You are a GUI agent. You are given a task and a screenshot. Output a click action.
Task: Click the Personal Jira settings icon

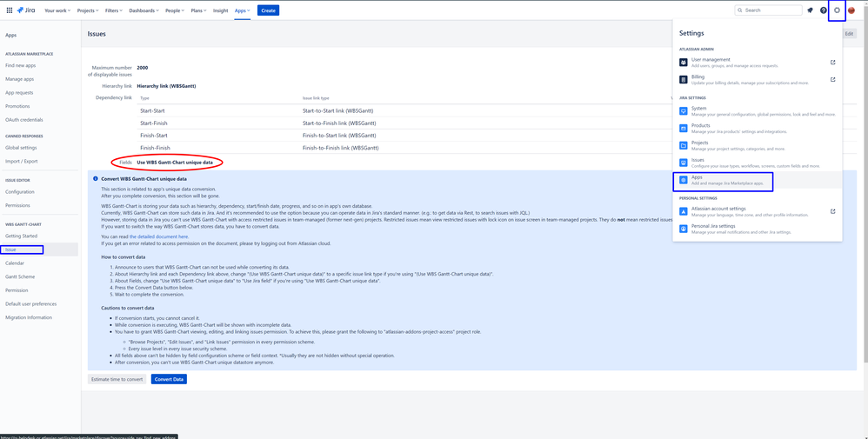click(x=684, y=228)
